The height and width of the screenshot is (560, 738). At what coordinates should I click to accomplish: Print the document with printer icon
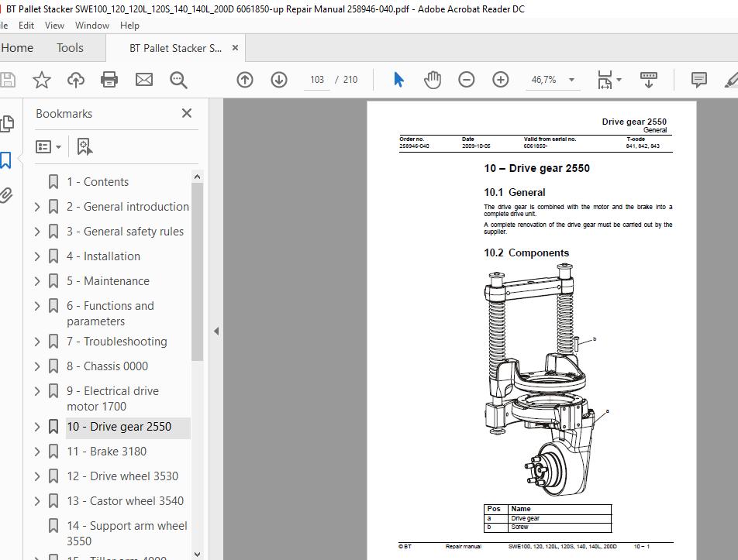click(x=109, y=80)
